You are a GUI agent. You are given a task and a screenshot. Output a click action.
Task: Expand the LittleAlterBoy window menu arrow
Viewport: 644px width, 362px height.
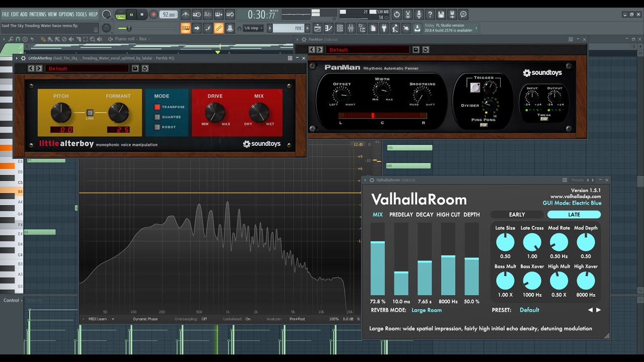pos(17,58)
